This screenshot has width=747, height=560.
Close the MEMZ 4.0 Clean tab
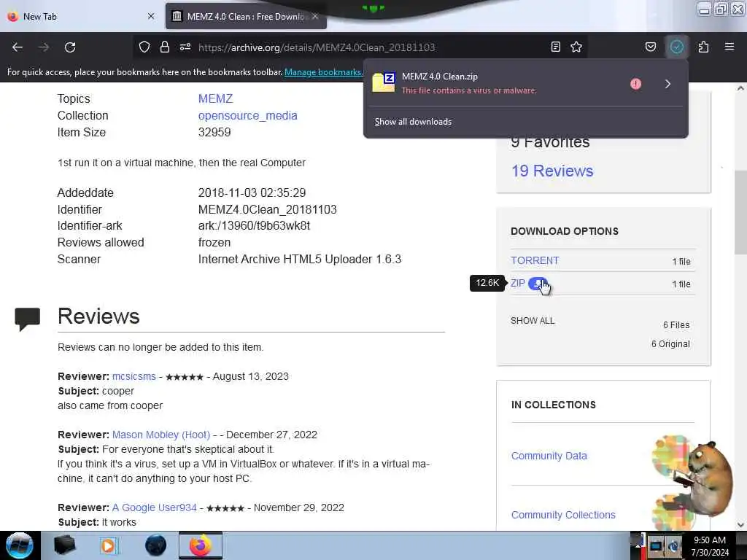click(x=315, y=16)
